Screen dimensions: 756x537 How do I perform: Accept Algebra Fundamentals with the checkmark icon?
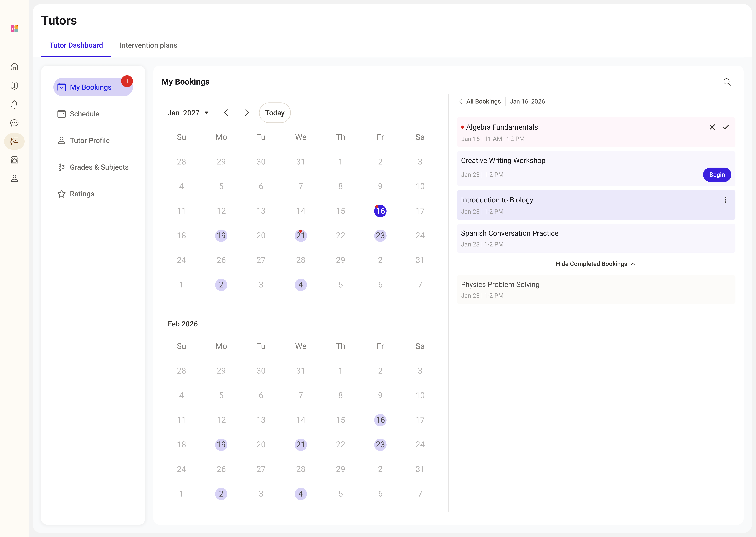click(726, 127)
